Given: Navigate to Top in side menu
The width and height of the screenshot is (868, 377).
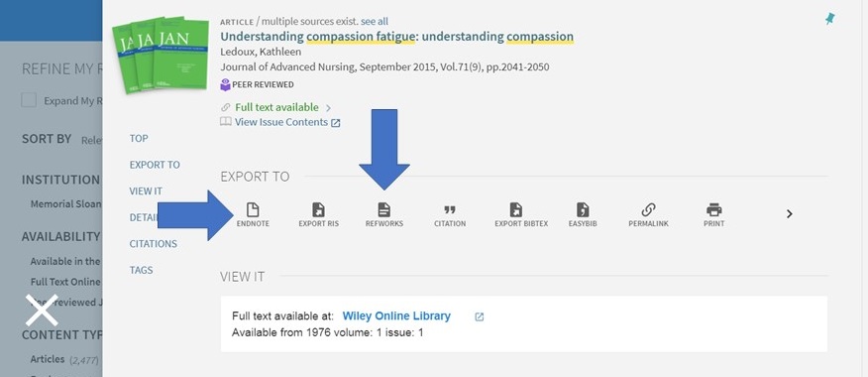Looking at the screenshot, I should coord(139,139).
